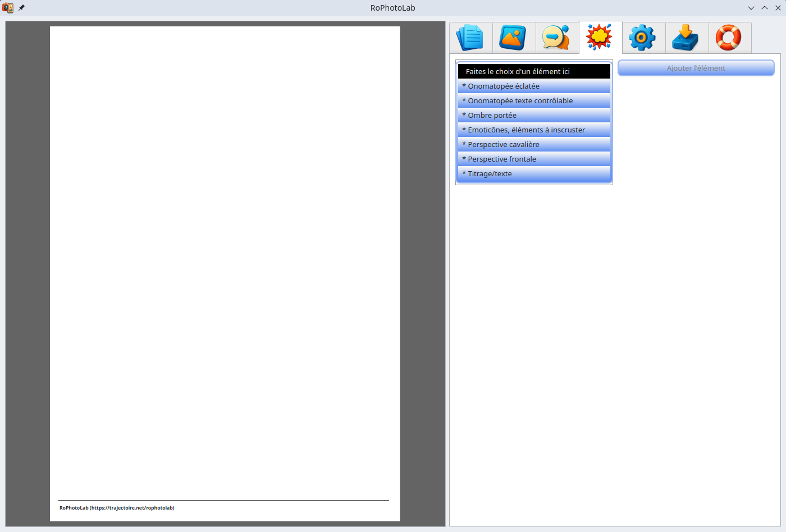Screen dimensions: 786x532
Task: Open the lifebuoy help tab icon
Action: coord(729,38)
